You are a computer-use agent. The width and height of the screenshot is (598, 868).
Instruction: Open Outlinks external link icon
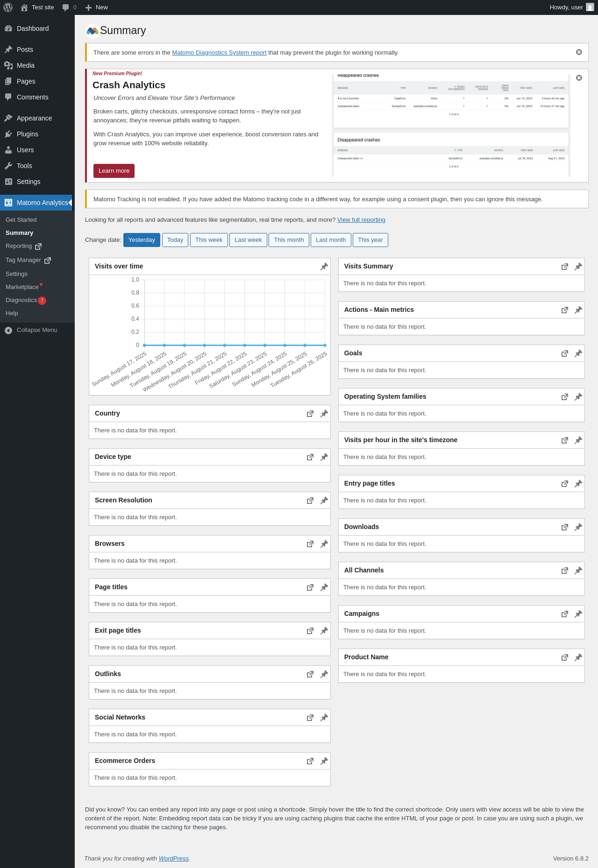point(310,674)
